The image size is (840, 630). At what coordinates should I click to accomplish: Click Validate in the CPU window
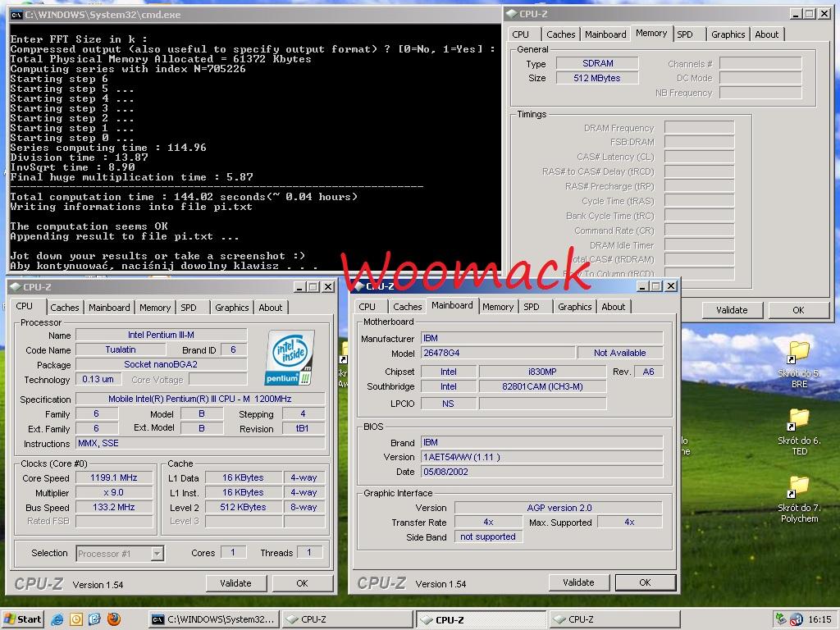pyautogui.click(x=235, y=583)
